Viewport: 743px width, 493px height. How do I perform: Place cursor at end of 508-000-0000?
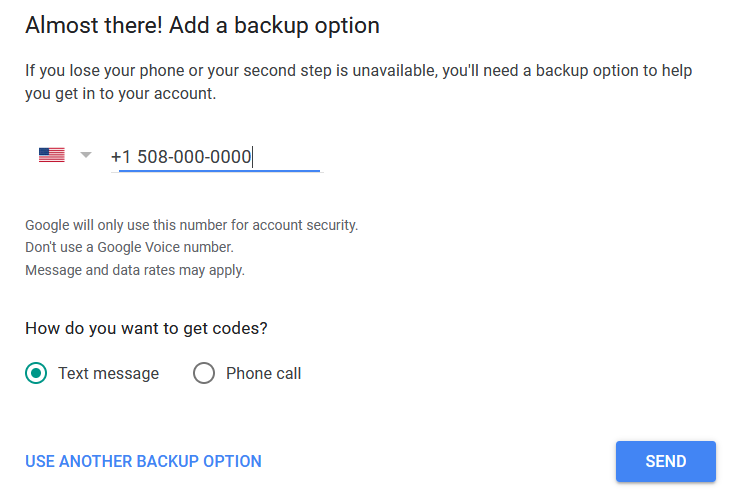click(252, 157)
